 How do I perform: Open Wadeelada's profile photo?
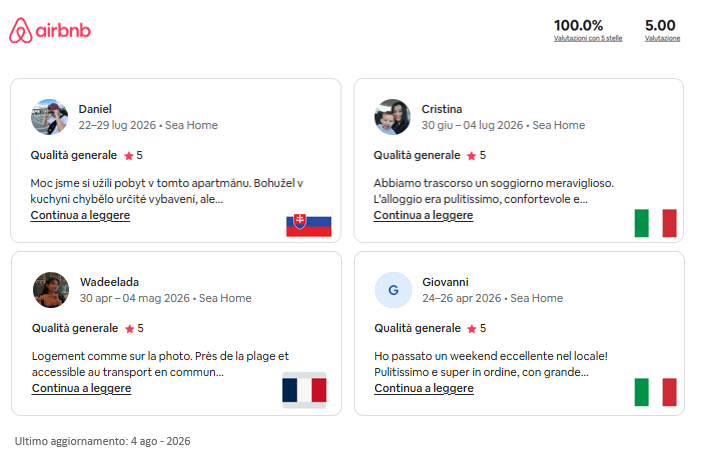[51, 290]
